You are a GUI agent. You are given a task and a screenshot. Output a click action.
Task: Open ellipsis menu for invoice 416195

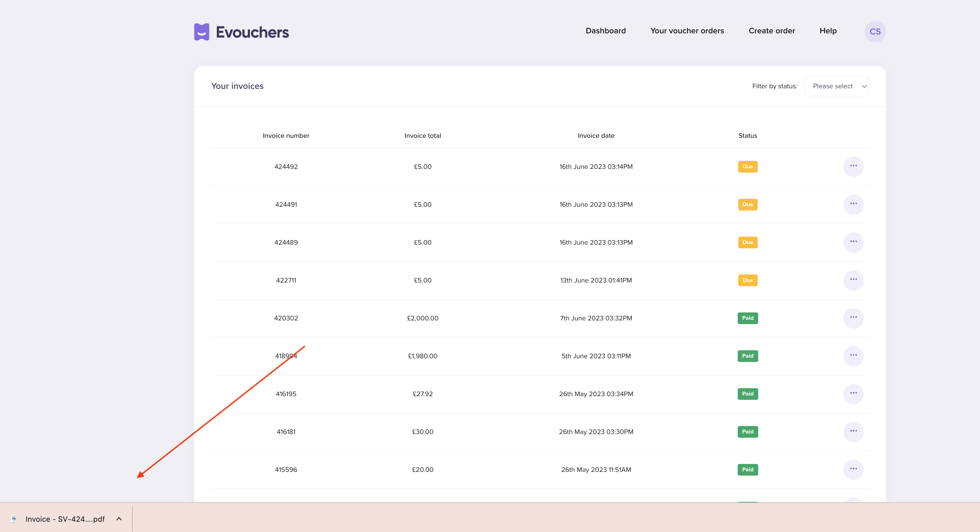853,394
